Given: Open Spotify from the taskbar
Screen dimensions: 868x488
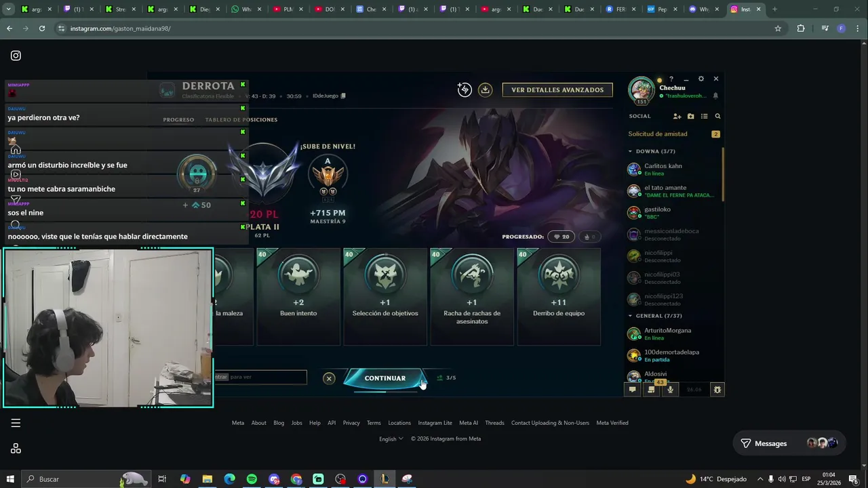Looking at the screenshot, I should (252, 479).
